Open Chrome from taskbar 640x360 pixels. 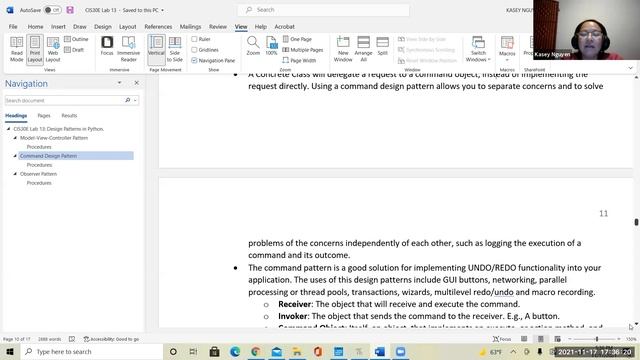click(x=256, y=351)
